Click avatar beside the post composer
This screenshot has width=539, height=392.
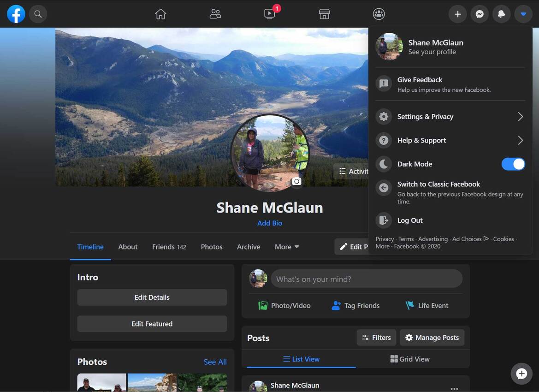pos(258,279)
